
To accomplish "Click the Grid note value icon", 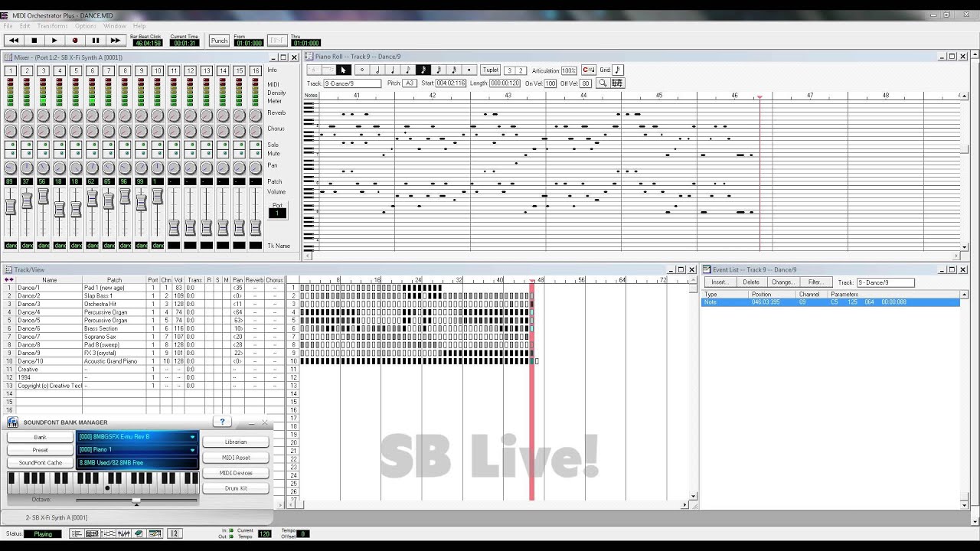I will (618, 70).
